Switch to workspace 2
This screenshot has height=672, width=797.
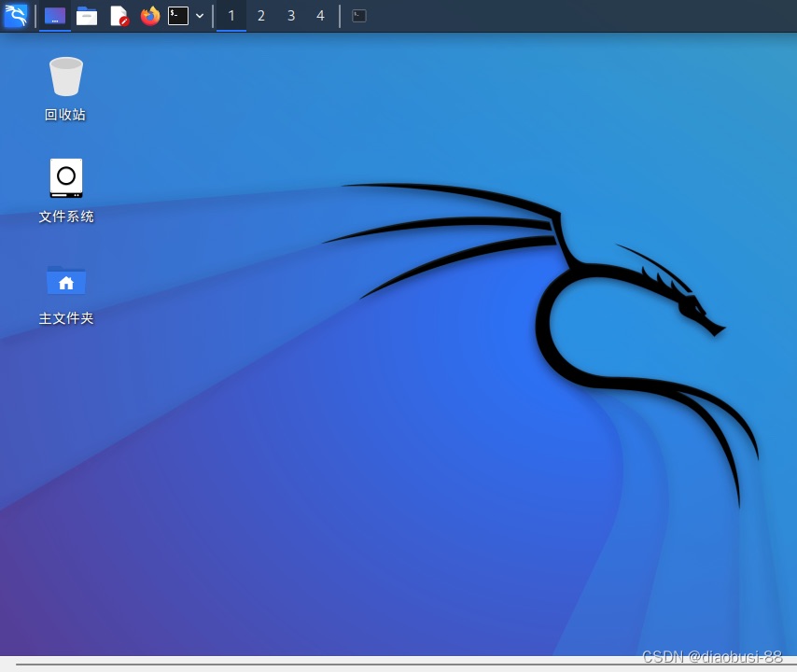[x=260, y=16]
